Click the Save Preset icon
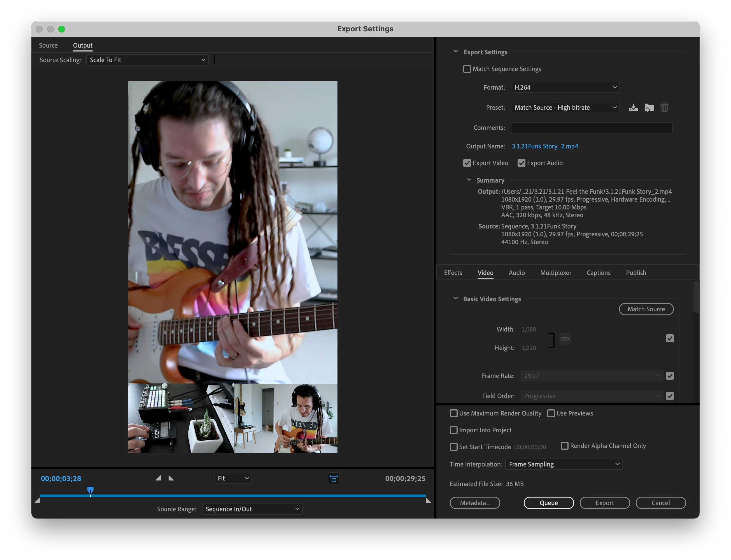 click(x=633, y=108)
